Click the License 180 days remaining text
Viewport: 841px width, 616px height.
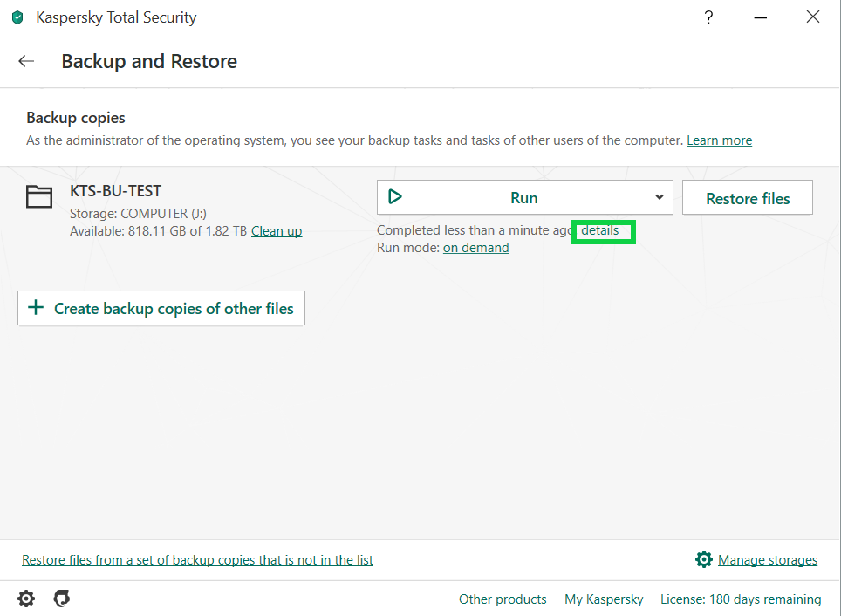pyautogui.click(x=741, y=599)
